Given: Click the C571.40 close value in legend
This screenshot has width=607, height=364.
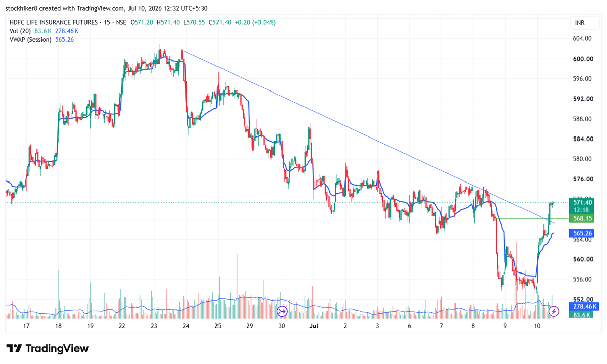Looking at the screenshot, I should (x=221, y=22).
